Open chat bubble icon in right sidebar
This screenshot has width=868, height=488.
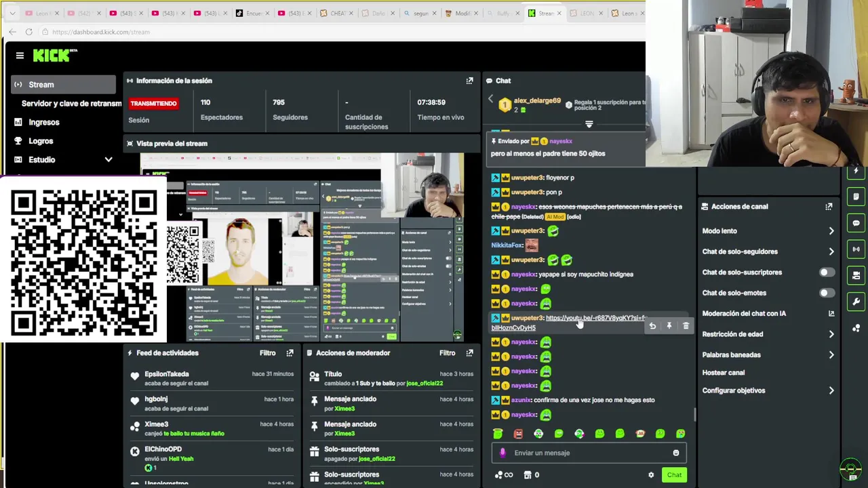click(x=856, y=223)
